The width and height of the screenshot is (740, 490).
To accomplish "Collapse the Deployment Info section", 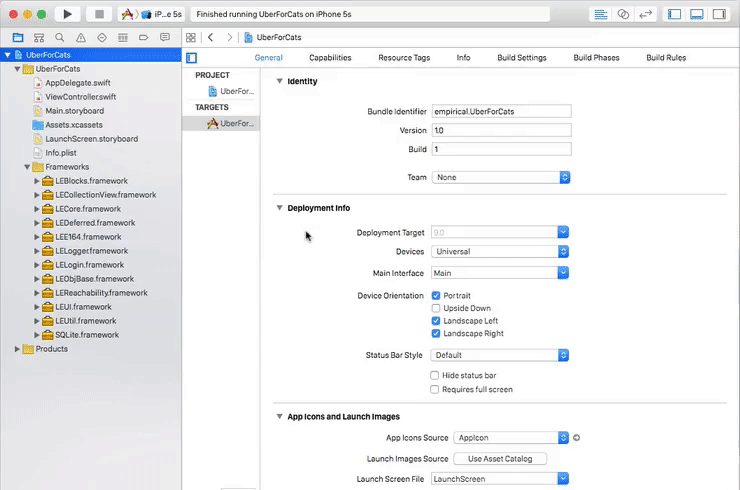I will click(279, 208).
